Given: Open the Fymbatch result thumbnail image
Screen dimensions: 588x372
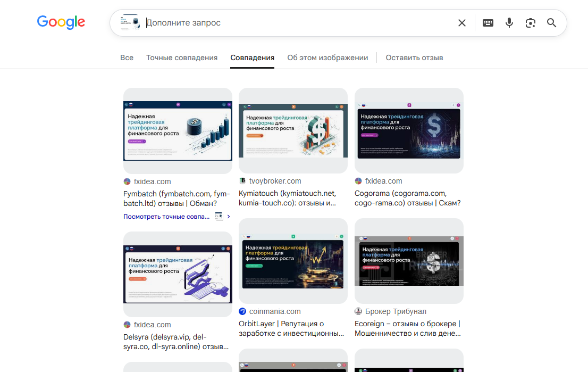Looking at the screenshot, I should pyautogui.click(x=178, y=130).
